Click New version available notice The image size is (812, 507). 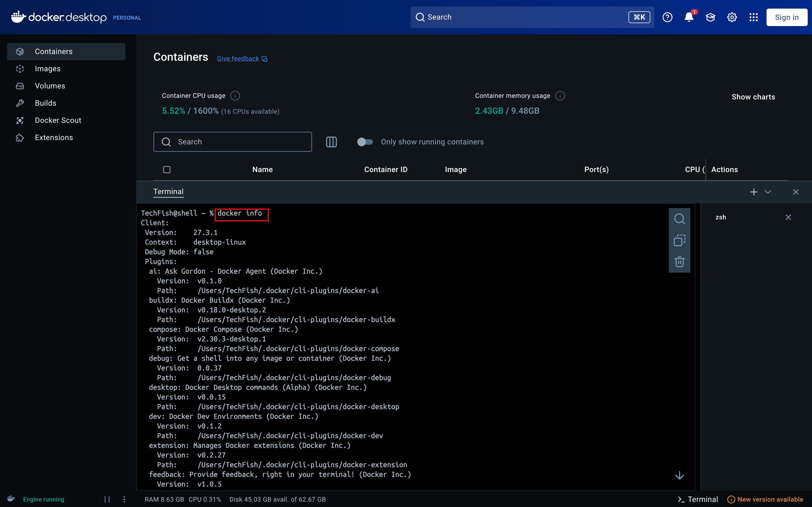pos(765,499)
